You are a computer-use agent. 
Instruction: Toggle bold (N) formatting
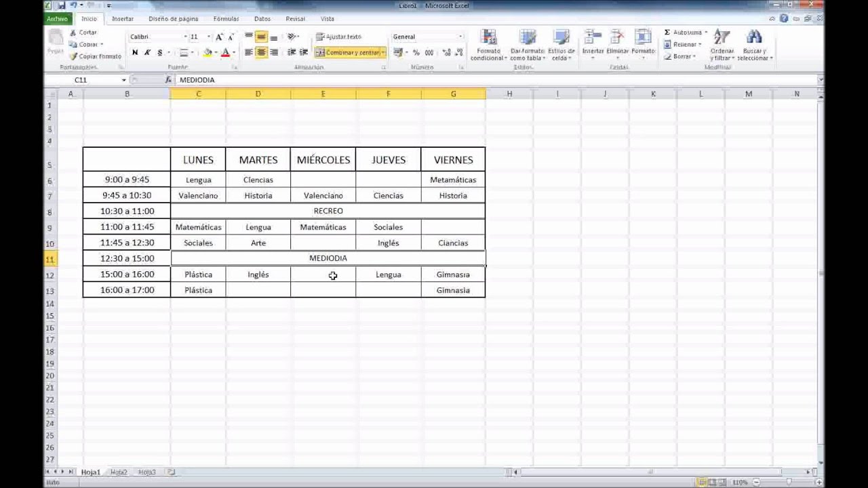(135, 52)
